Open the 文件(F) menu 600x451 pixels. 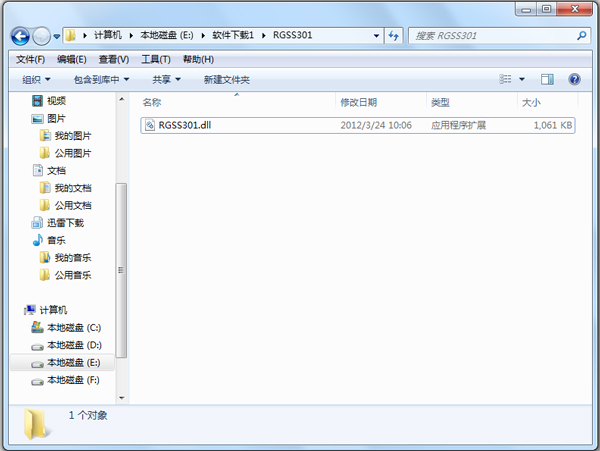tap(31, 59)
